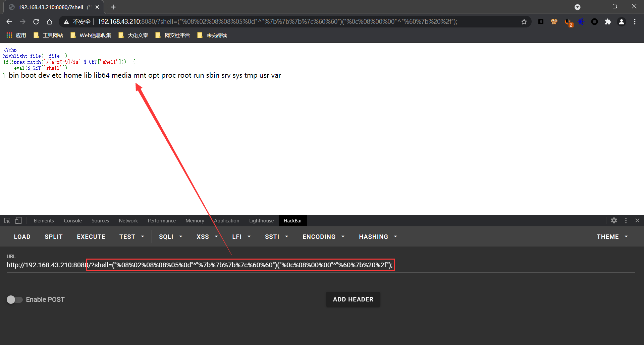The height and width of the screenshot is (345, 644).
Task: Switch to the Memory tab
Action: click(195, 220)
